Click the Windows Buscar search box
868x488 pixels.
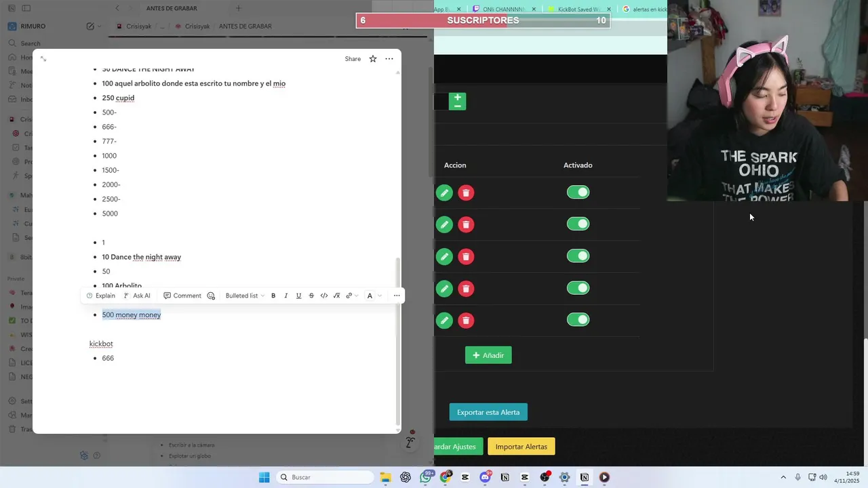click(325, 477)
